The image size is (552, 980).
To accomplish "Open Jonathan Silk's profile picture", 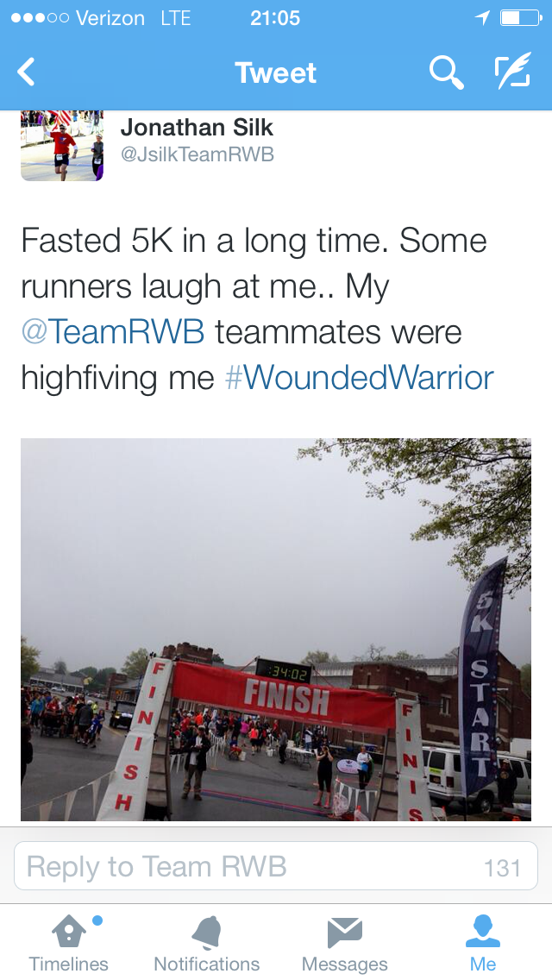I will [62, 146].
